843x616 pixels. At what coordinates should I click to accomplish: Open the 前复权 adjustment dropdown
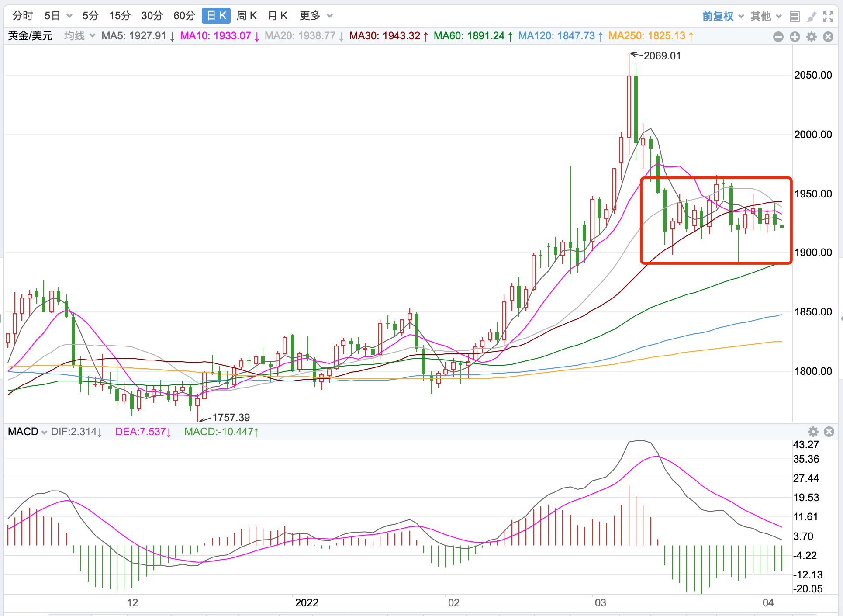723,16
